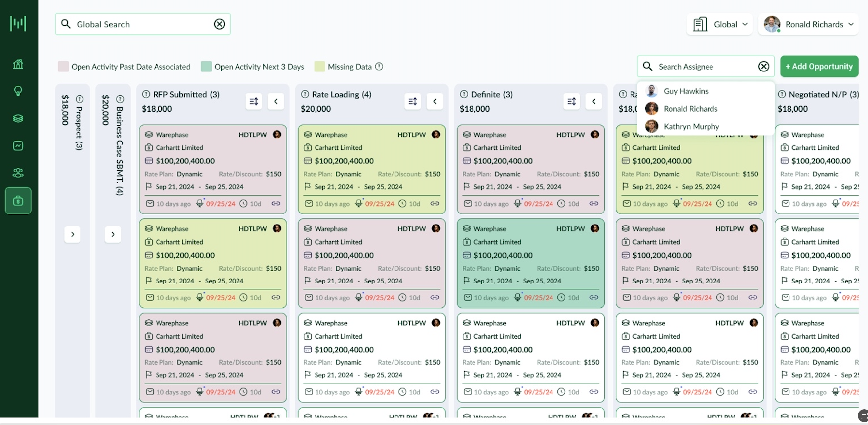The image size is (868, 425).
Task: Open the stacked layers icon in sidebar
Action: (x=18, y=118)
